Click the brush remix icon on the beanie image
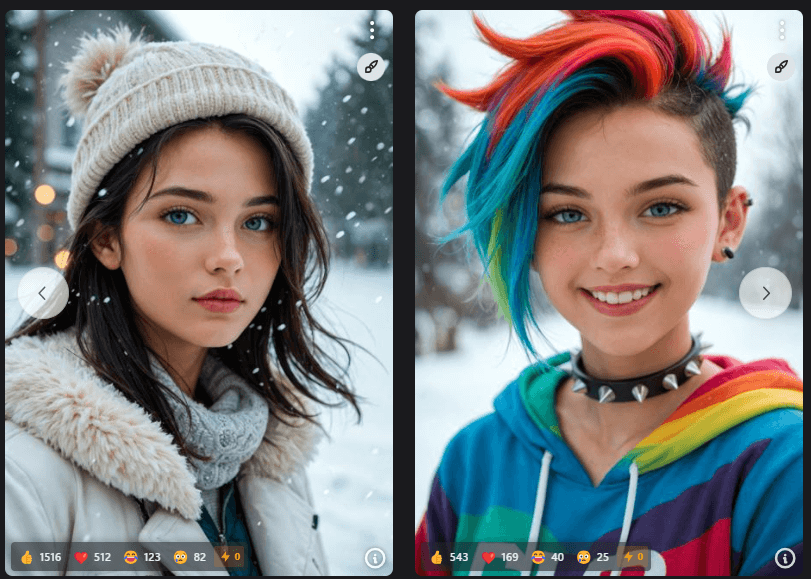This screenshot has width=811, height=579. [371, 67]
